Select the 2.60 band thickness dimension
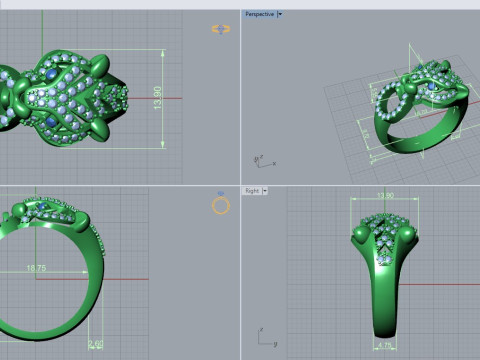 (x=96, y=343)
